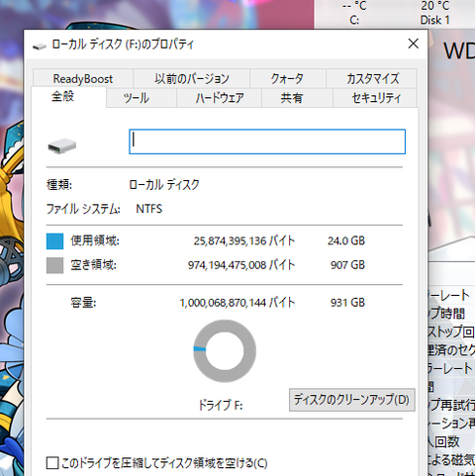Open the セキュリティ tab

click(x=376, y=98)
